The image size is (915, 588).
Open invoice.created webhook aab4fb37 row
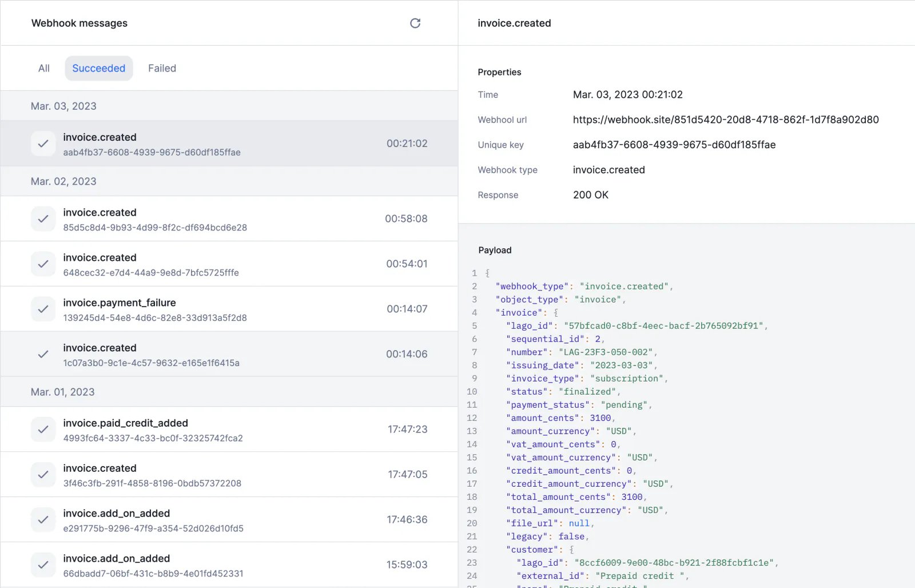229,144
